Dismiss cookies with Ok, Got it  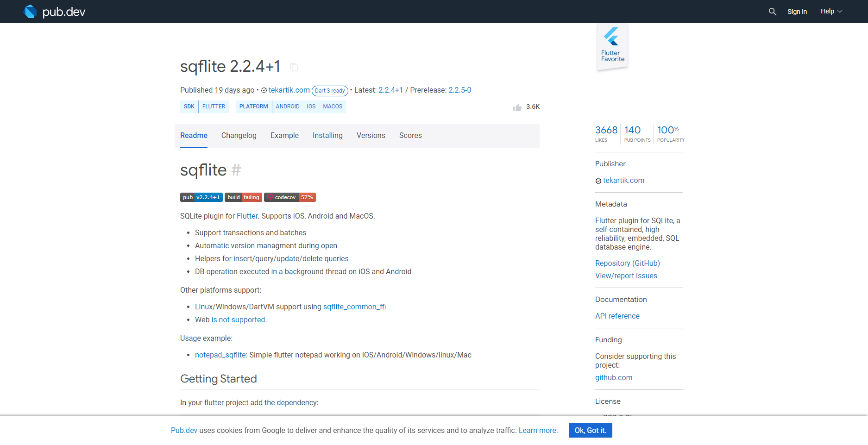pos(591,431)
